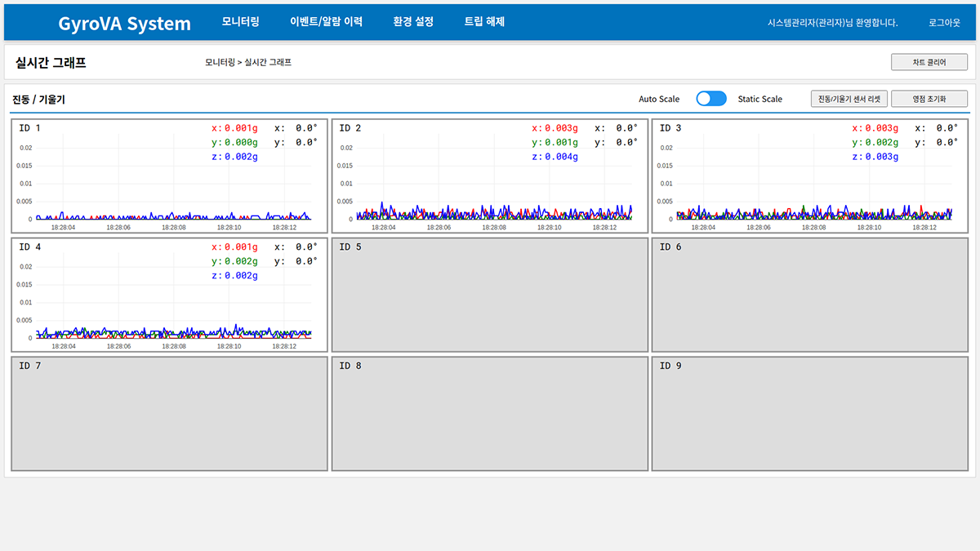Viewport: 980px width, 551px height.
Task: Click ID 4 x tilt angle 0.0°
Action: coord(296,247)
